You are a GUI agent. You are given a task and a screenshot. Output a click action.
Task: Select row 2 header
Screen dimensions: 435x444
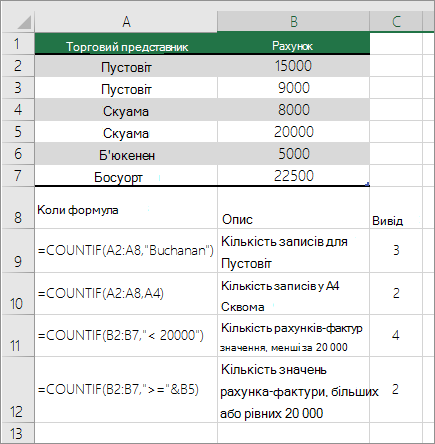(x=18, y=66)
